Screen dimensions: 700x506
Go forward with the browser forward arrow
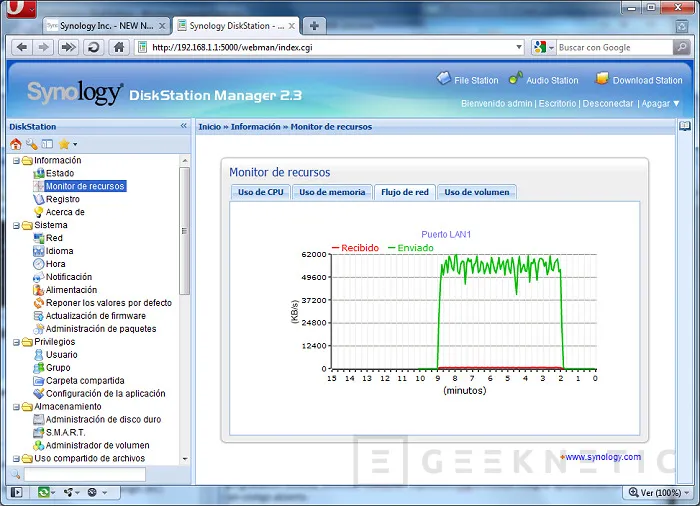pos(43,47)
